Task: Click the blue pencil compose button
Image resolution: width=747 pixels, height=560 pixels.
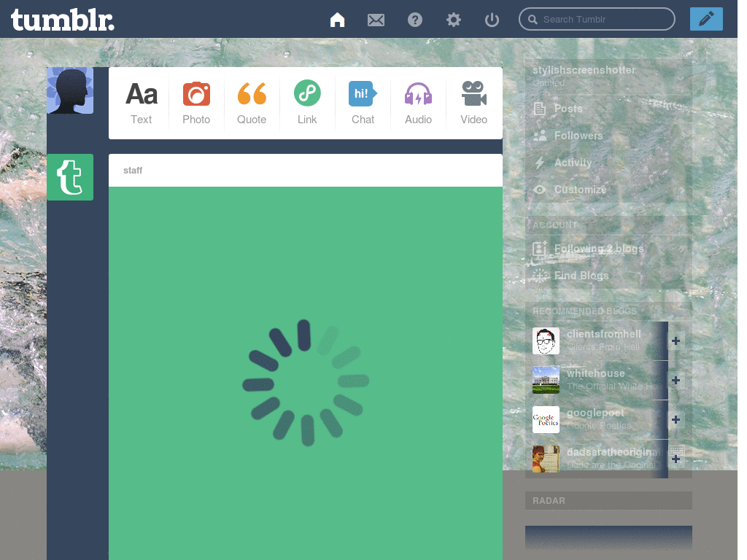Action: point(706,19)
